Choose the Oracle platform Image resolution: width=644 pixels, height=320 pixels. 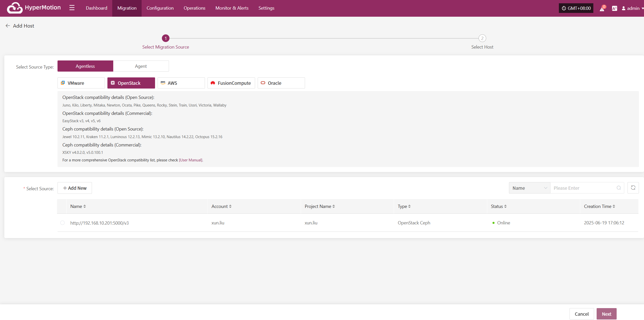pos(281,83)
